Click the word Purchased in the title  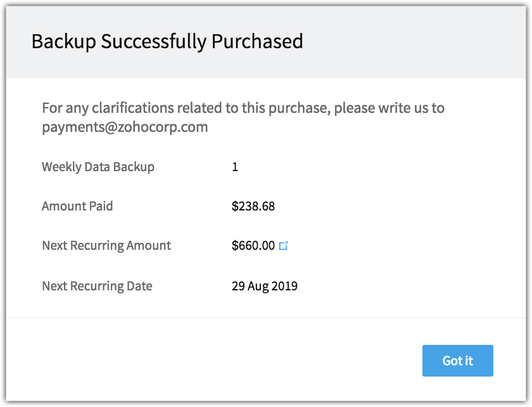click(257, 41)
